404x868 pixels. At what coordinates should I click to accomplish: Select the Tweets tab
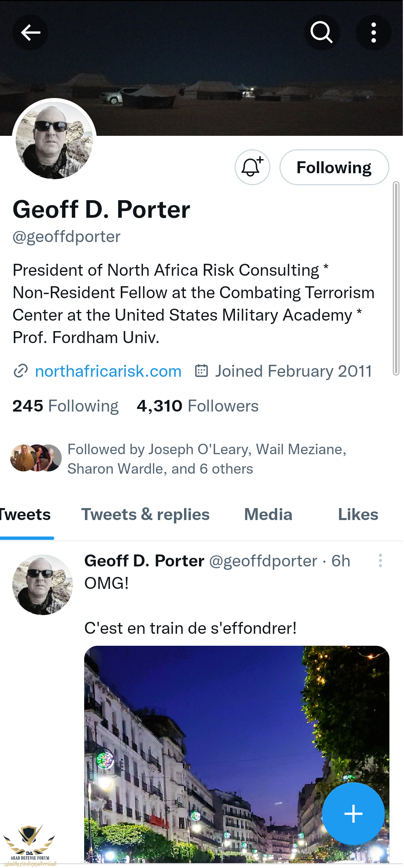pyautogui.click(x=25, y=515)
